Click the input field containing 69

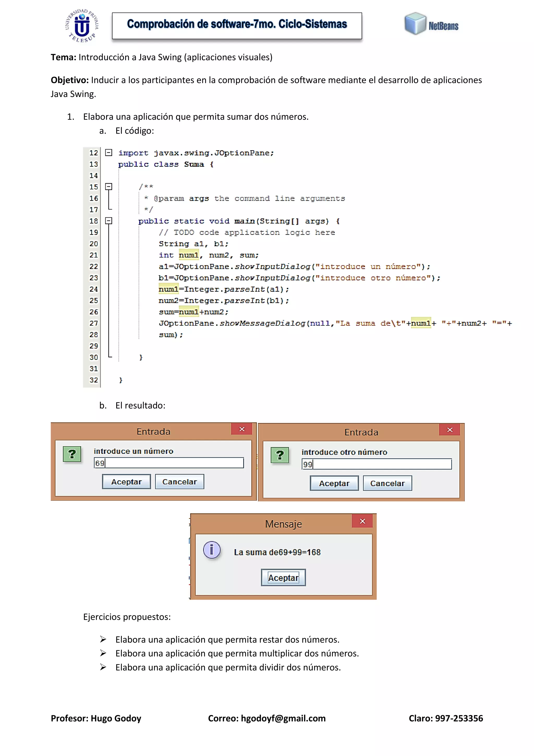169,463
